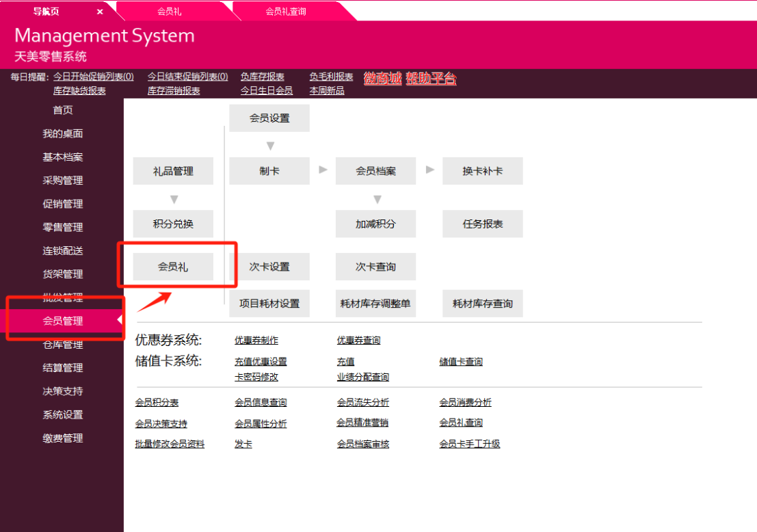Open 耗材库存调整单
This screenshot has width=757, height=532.
tap(375, 303)
